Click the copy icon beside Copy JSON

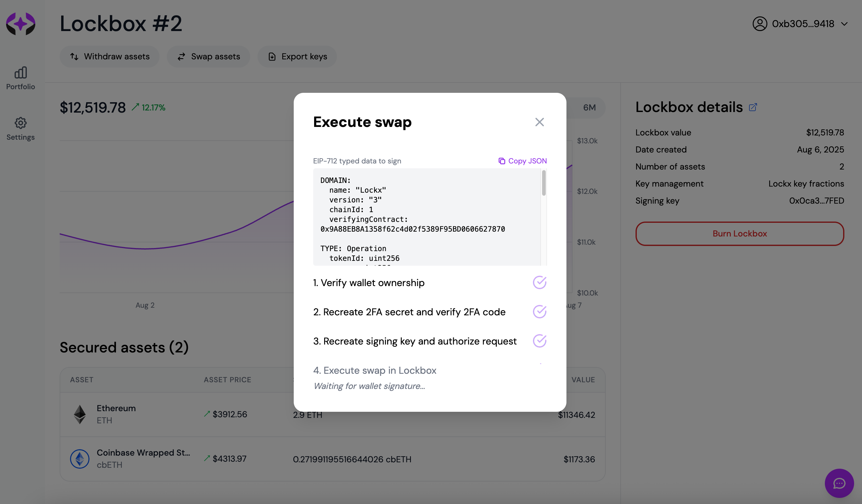(x=502, y=161)
